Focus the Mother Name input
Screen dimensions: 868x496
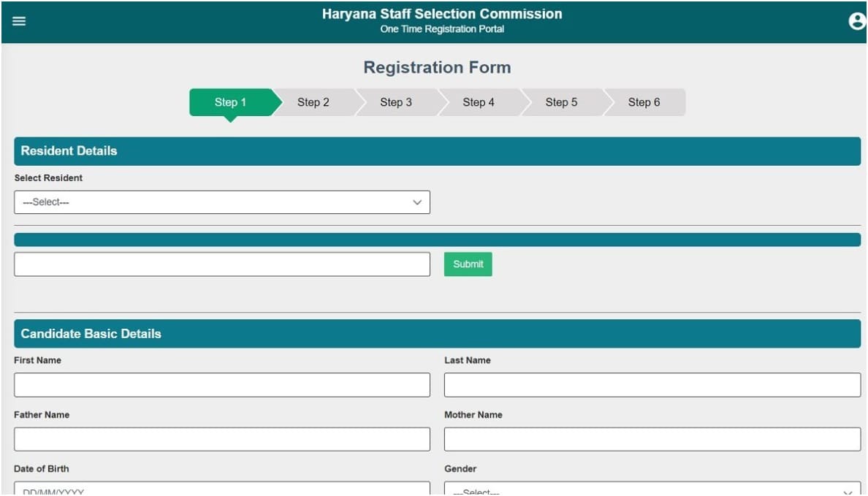point(652,439)
